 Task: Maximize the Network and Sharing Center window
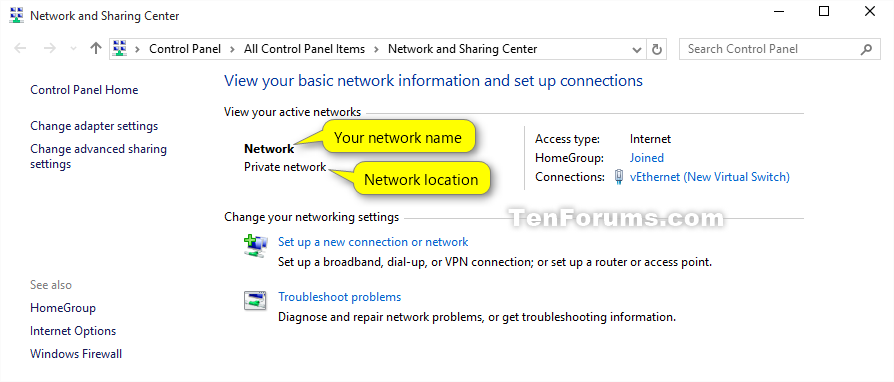point(823,11)
